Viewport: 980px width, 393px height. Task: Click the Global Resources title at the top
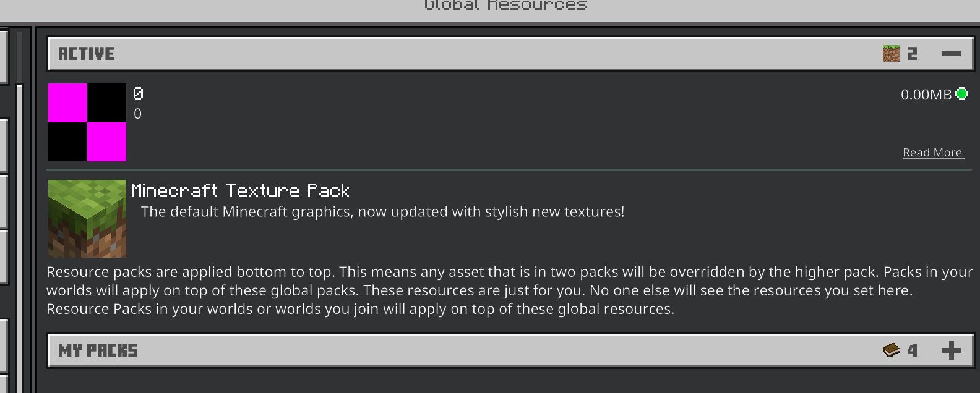[x=505, y=6]
